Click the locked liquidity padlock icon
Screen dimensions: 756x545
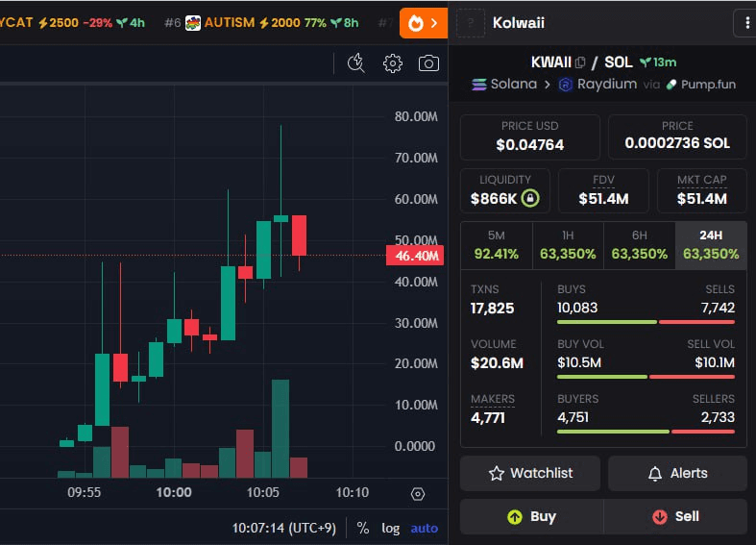point(530,198)
